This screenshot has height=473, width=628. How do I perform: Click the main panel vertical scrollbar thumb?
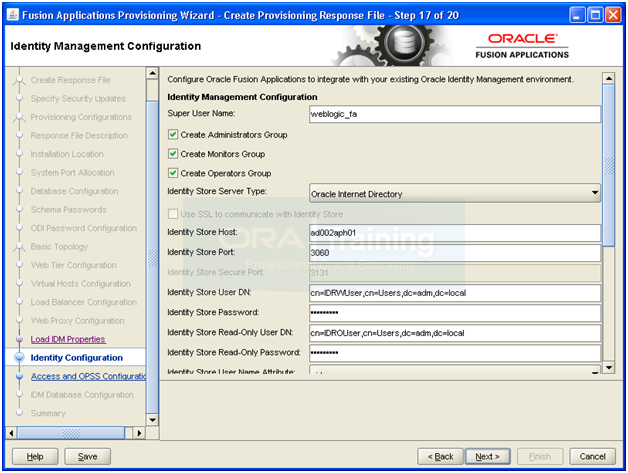[x=609, y=165]
